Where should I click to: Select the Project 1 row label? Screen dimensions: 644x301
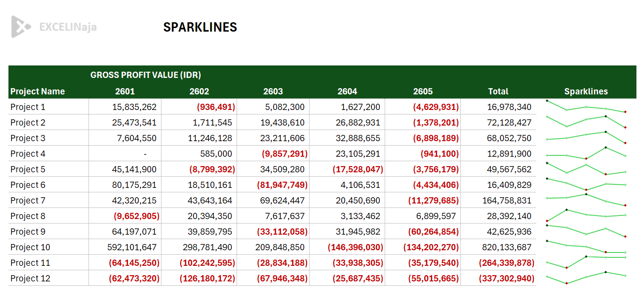pyautogui.click(x=28, y=107)
